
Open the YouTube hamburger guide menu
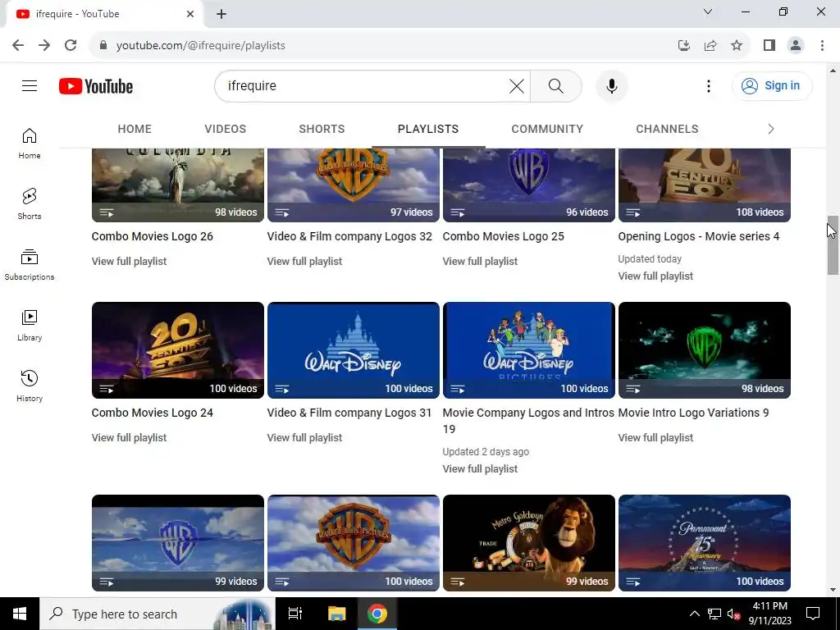click(x=30, y=85)
